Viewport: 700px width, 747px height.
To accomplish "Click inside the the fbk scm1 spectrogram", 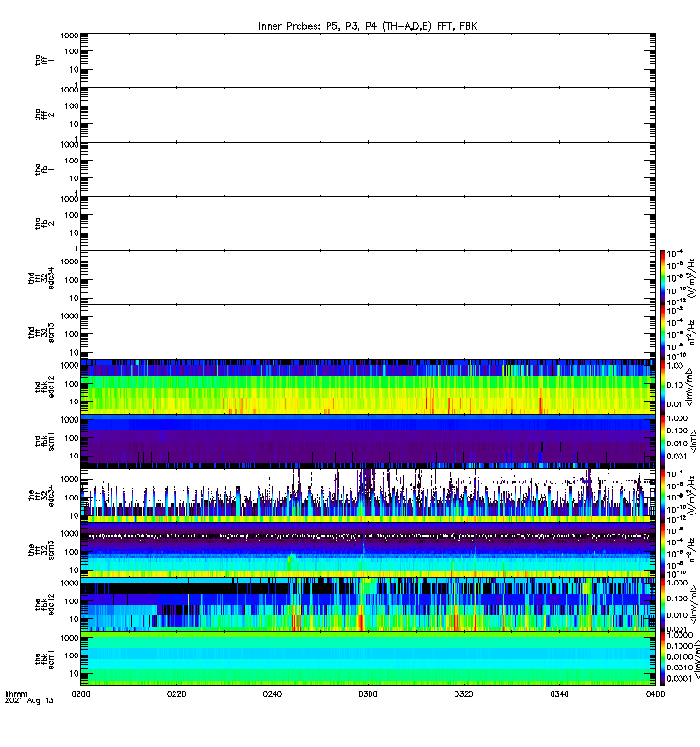I will coord(368,659).
